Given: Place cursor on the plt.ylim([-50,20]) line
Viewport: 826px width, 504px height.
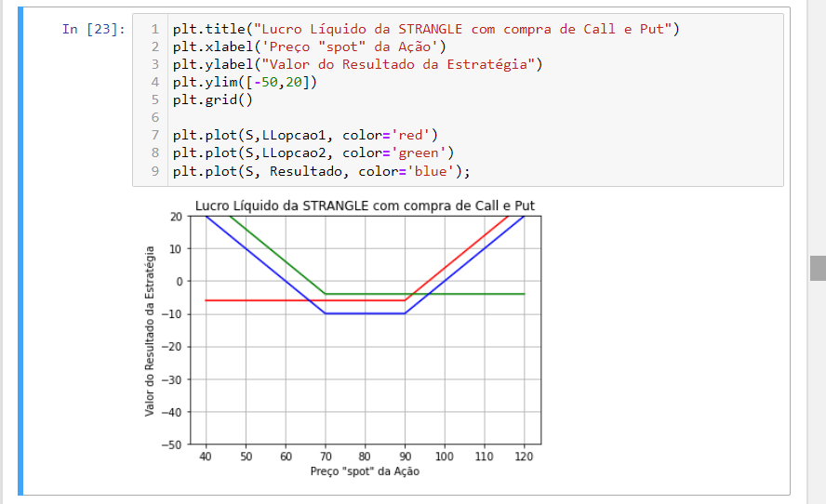Looking at the screenshot, I should click(x=245, y=82).
